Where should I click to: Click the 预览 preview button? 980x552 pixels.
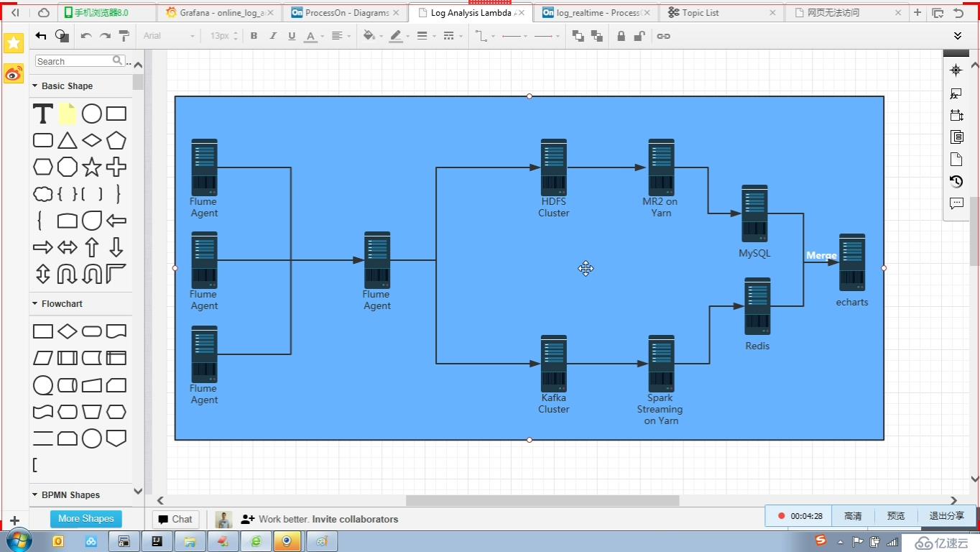(x=896, y=516)
